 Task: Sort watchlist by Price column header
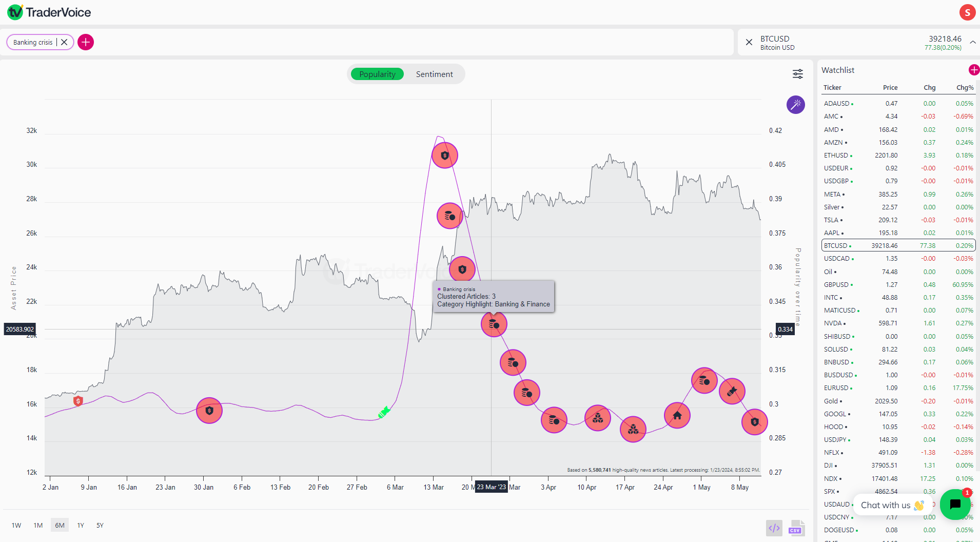890,87
